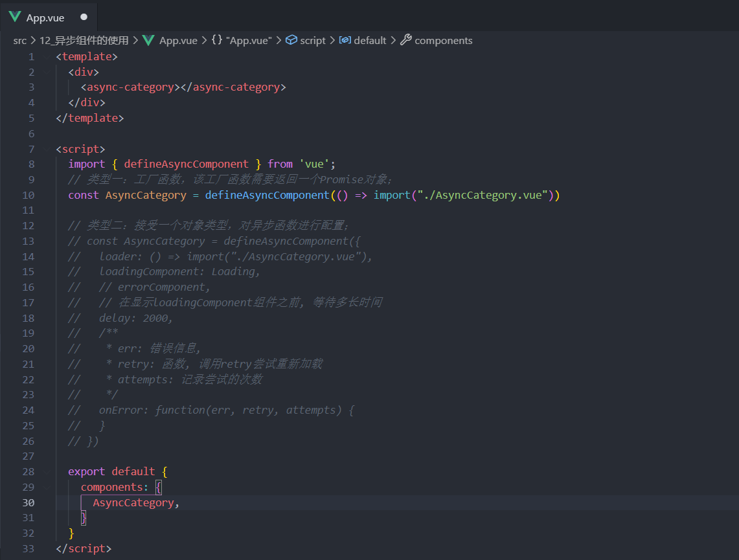739x560 pixels.
Task: Click line number 10 in the gutter
Action: click(x=28, y=195)
